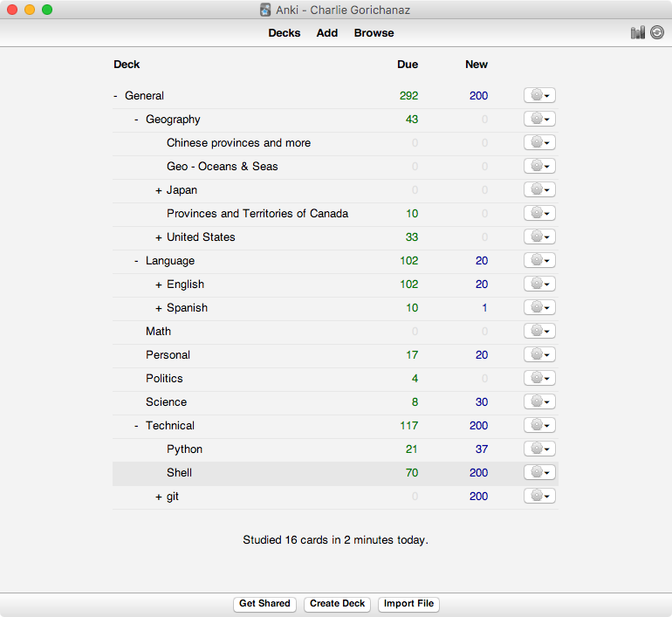Expand the git subdeck
672x617 pixels.
[159, 497]
